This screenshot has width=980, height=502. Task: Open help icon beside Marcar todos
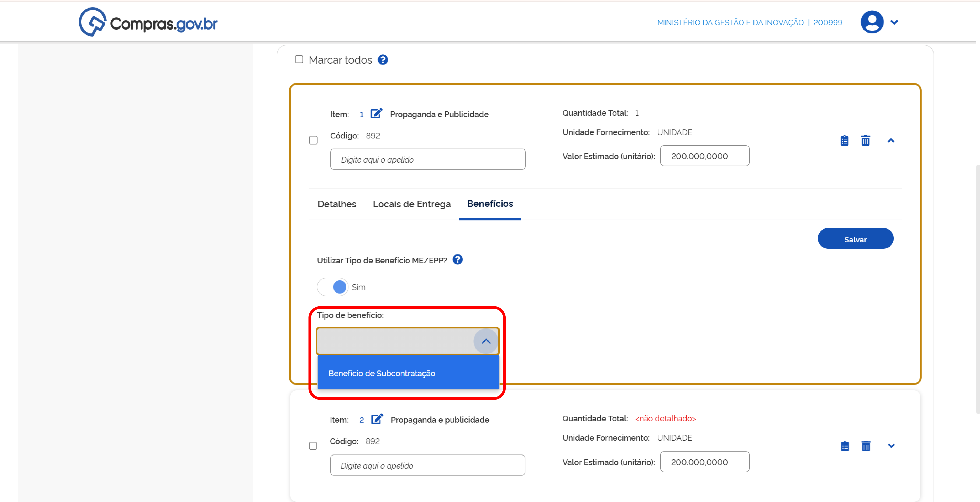(x=383, y=60)
